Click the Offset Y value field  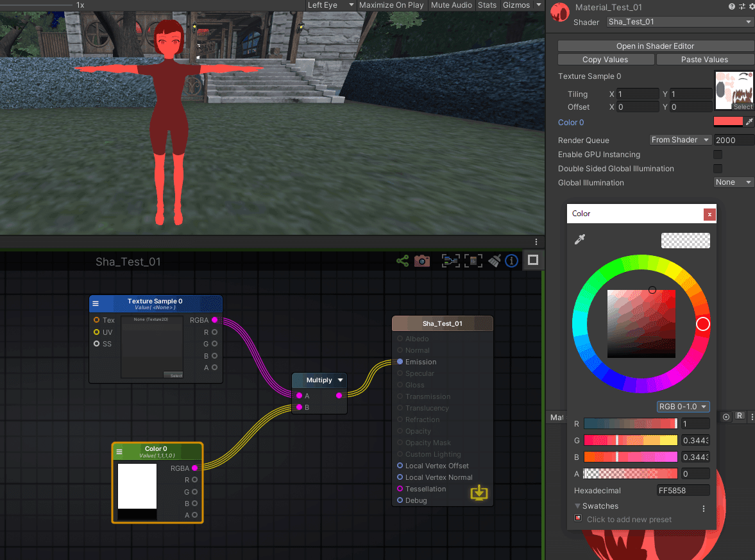[x=690, y=107]
